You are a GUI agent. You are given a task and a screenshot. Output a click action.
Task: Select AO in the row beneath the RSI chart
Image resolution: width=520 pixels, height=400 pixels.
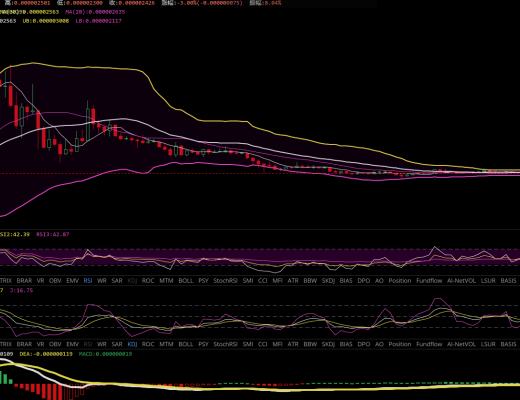click(379, 281)
